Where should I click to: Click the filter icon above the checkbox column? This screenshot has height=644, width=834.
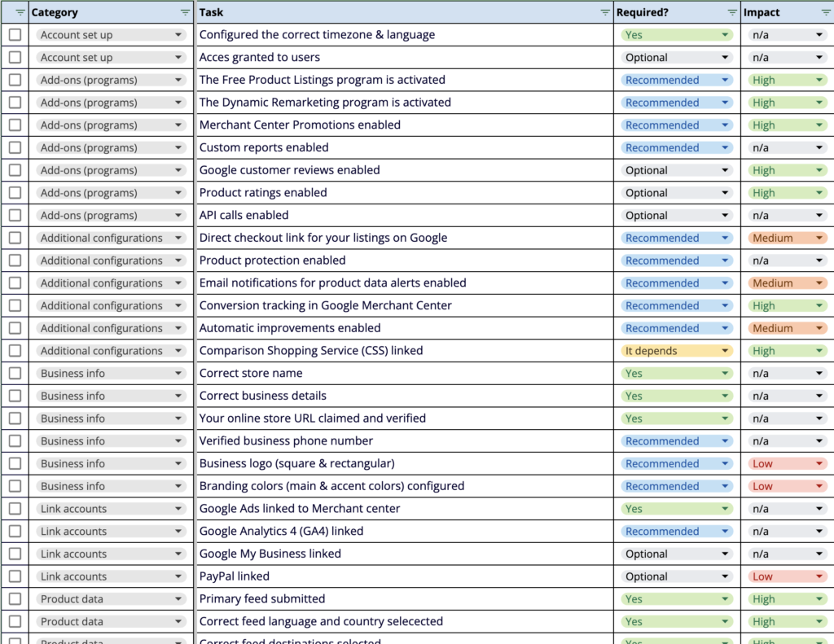click(20, 12)
